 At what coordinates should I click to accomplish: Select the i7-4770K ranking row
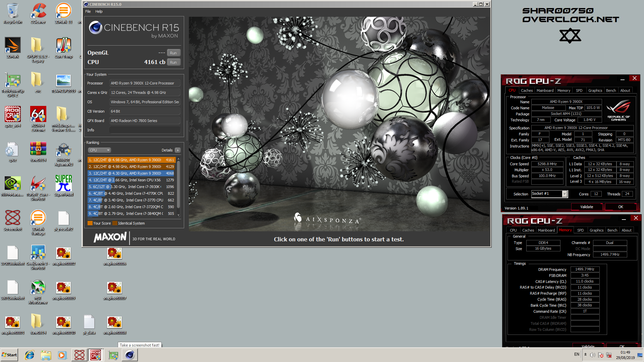click(x=131, y=193)
